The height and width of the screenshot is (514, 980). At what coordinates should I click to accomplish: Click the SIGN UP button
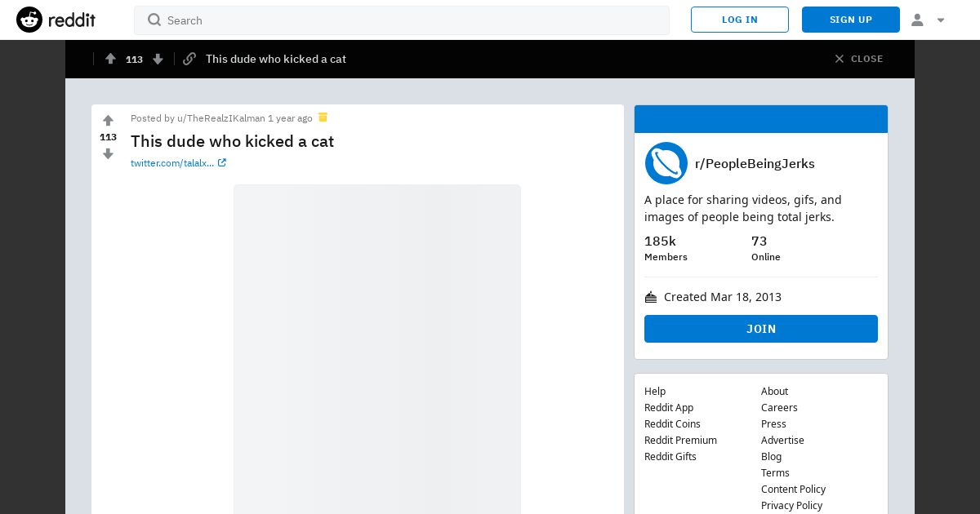pyautogui.click(x=851, y=20)
